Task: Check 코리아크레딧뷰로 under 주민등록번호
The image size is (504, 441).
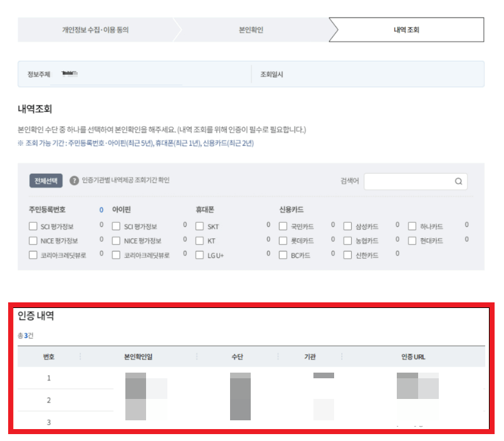Action: click(x=33, y=255)
